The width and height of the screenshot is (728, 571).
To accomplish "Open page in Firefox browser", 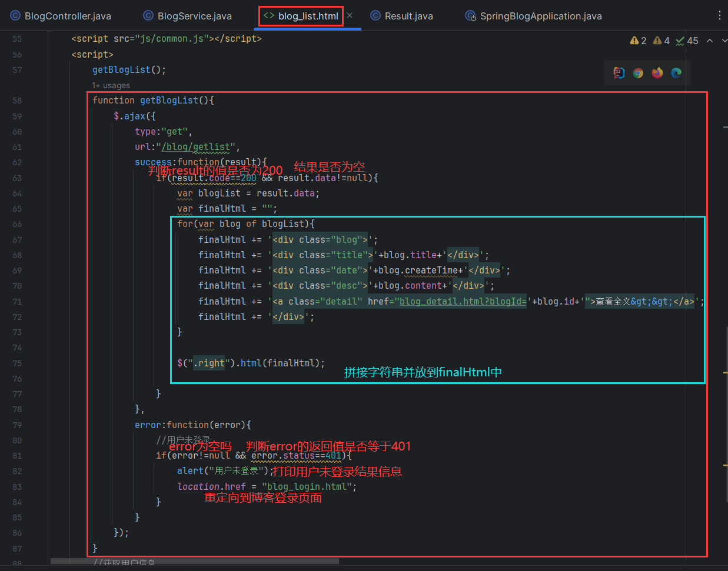I will [x=657, y=73].
